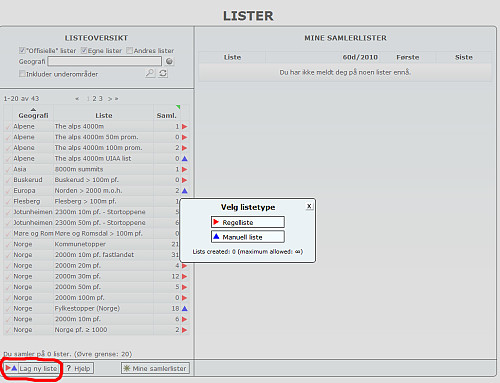Toggle the Egne lister checkbox
This screenshot has height=383, width=500.
point(84,50)
